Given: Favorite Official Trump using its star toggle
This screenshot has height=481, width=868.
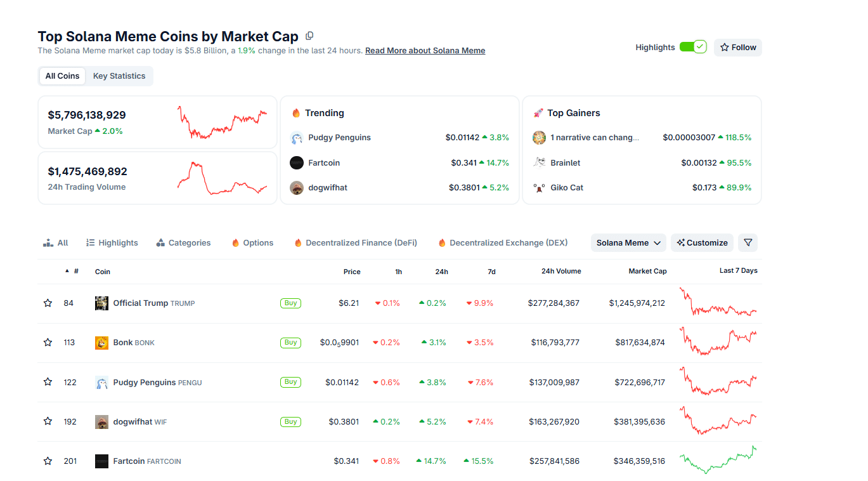Looking at the screenshot, I should click(48, 303).
